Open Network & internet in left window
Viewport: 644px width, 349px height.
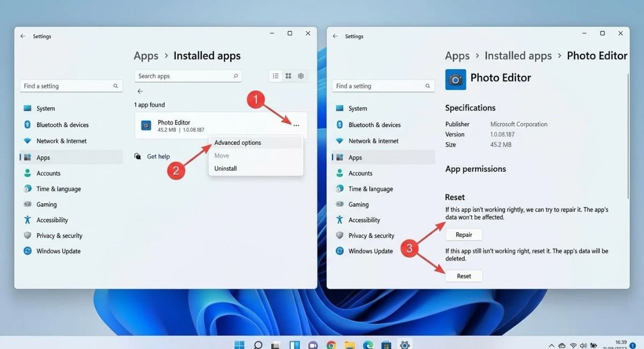(71, 141)
